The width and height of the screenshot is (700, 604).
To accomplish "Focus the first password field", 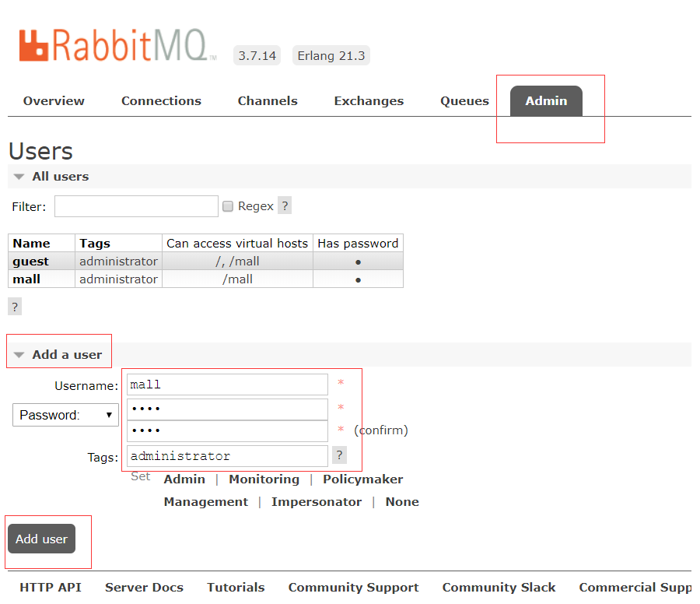I will pyautogui.click(x=227, y=409).
